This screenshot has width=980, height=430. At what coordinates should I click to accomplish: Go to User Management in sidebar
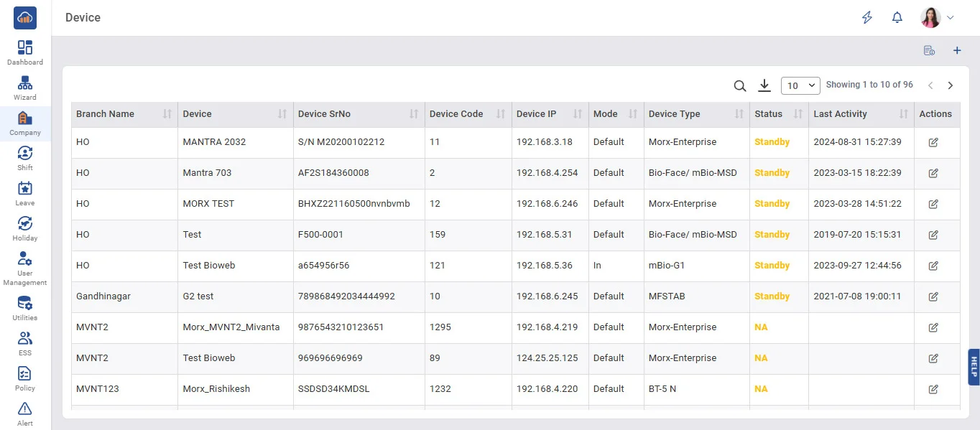25,268
